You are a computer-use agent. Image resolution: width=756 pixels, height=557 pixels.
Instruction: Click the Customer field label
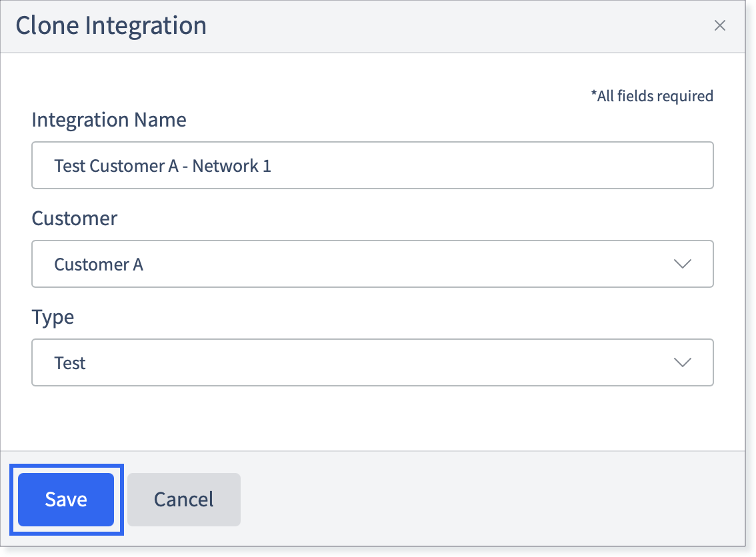coord(74,219)
